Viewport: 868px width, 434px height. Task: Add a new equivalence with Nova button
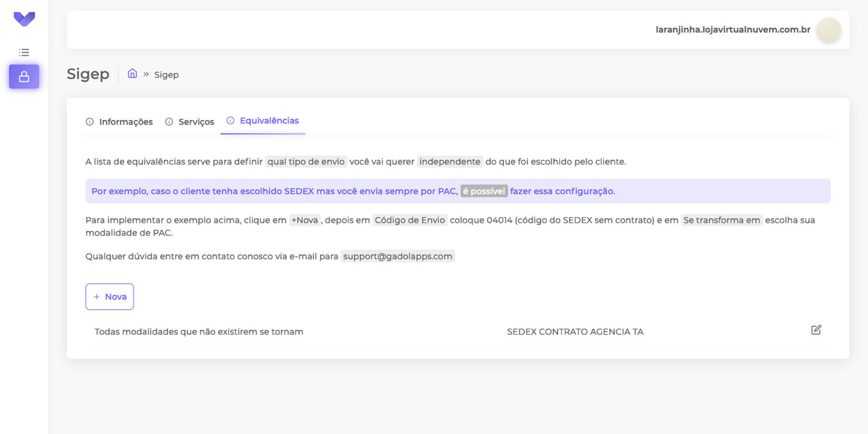click(x=110, y=297)
